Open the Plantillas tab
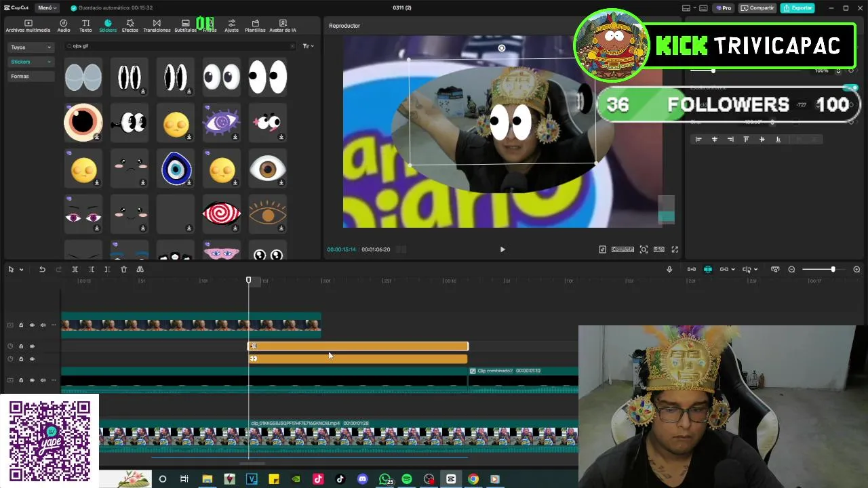868x488 pixels. point(255,26)
